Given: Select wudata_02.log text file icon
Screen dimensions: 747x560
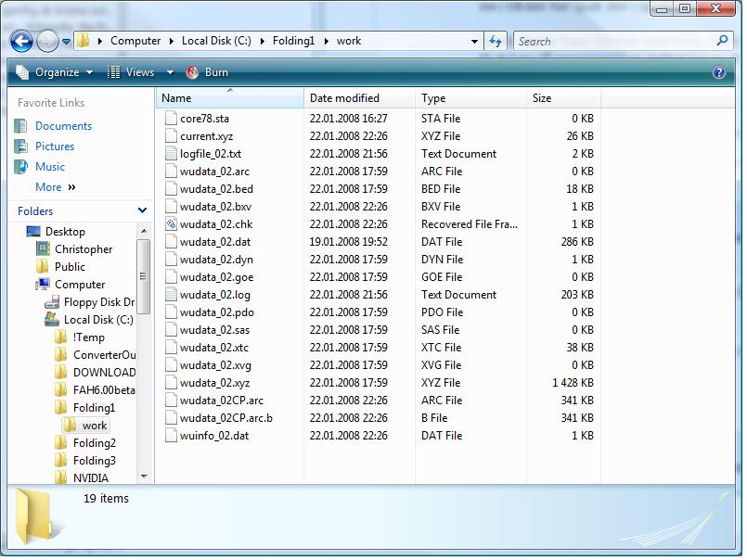Looking at the screenshot, I should pos(171,295).
